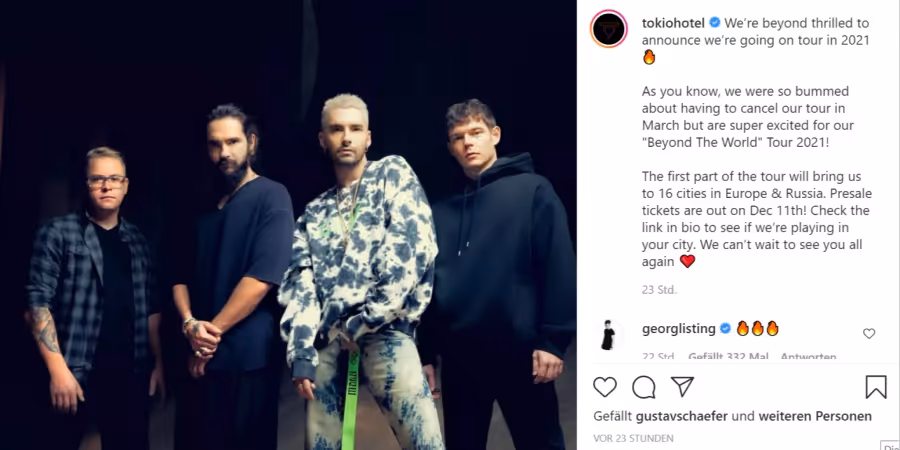Image resolution: width=900 pixels, height=450 pixels.
Task: Like the post with the heart icon
Action: (604, 387)
